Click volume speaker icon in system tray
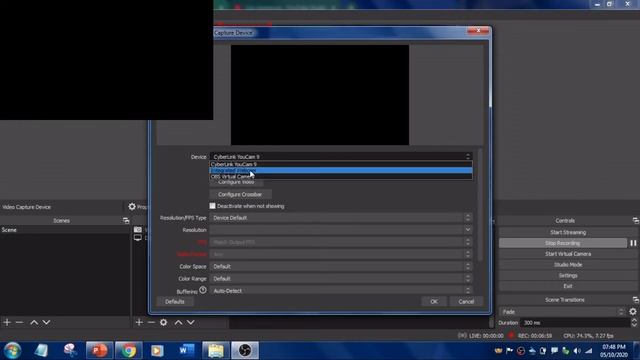The image size is (640, 360). [577, 351]
